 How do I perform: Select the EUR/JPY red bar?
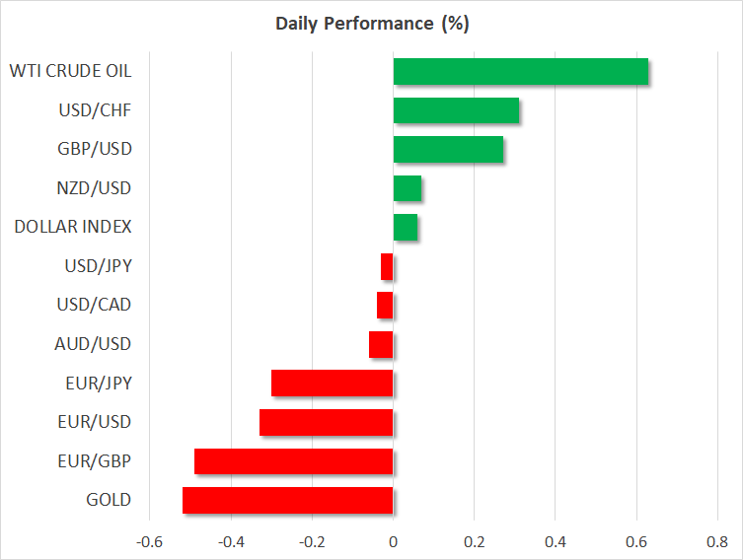[x=332, y=383]
